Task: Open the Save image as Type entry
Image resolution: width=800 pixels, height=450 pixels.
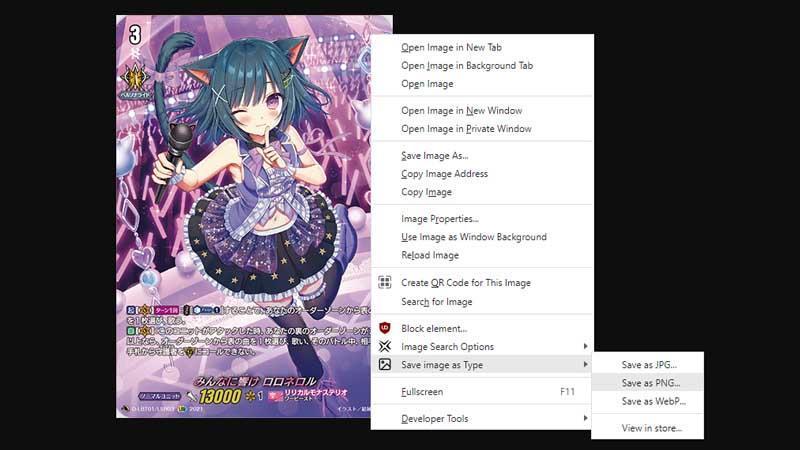Action: (482, 365)
